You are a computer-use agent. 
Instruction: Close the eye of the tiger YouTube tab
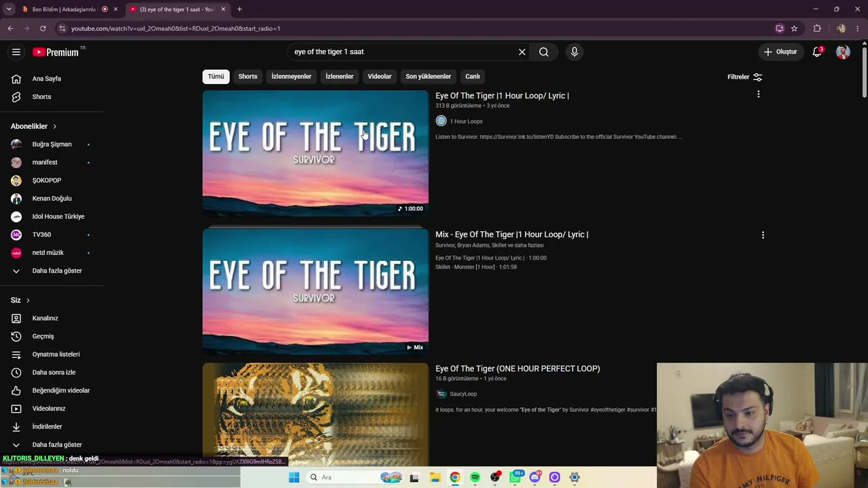click(x=223, y=9)
